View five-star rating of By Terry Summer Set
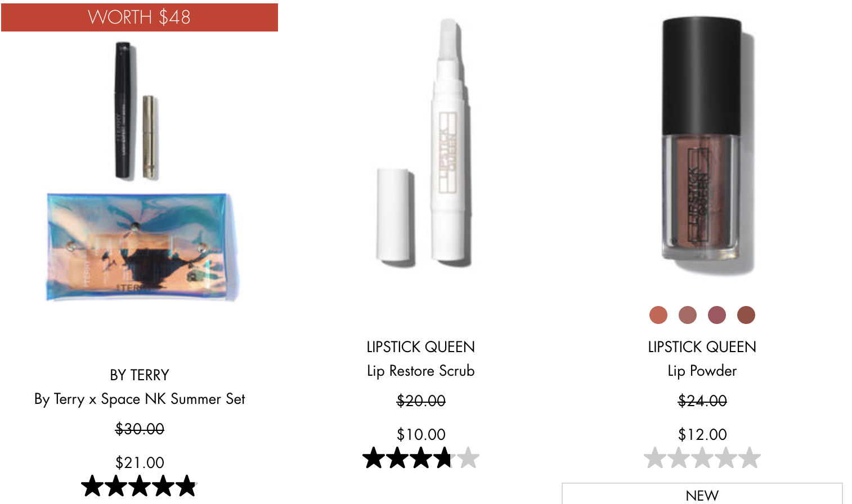The image size is (852, 504). coord(140,486)
